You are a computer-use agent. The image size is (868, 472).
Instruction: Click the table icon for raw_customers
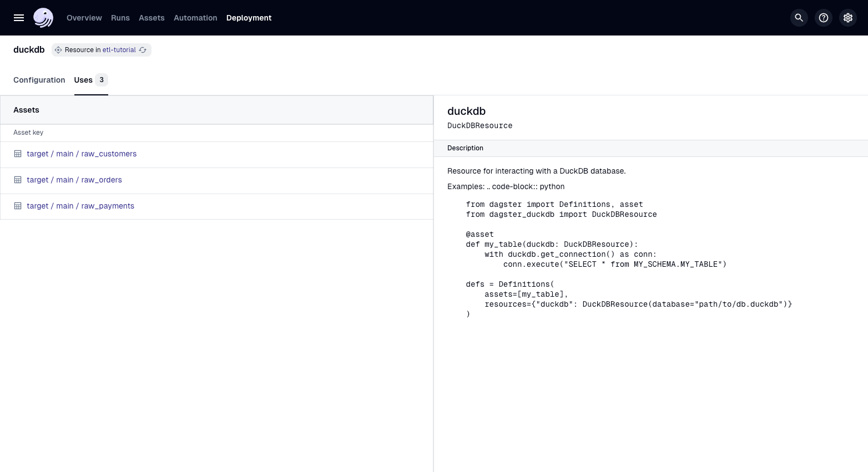pos(18,154)
